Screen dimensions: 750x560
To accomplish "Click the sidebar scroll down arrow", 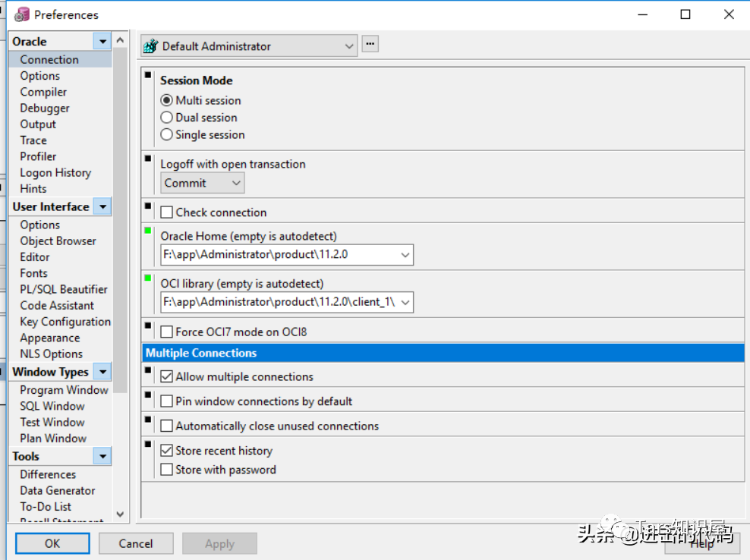I will click(120, 514).
